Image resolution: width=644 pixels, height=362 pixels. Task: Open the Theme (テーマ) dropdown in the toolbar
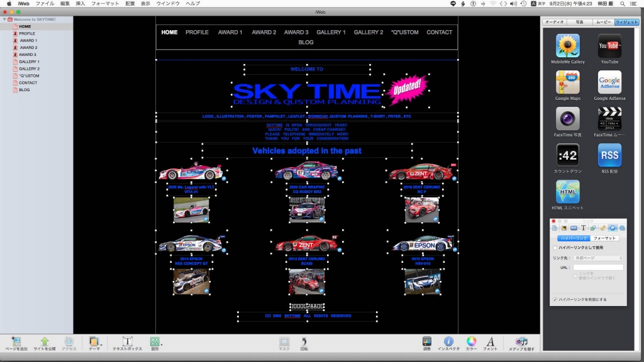point(94,341)
